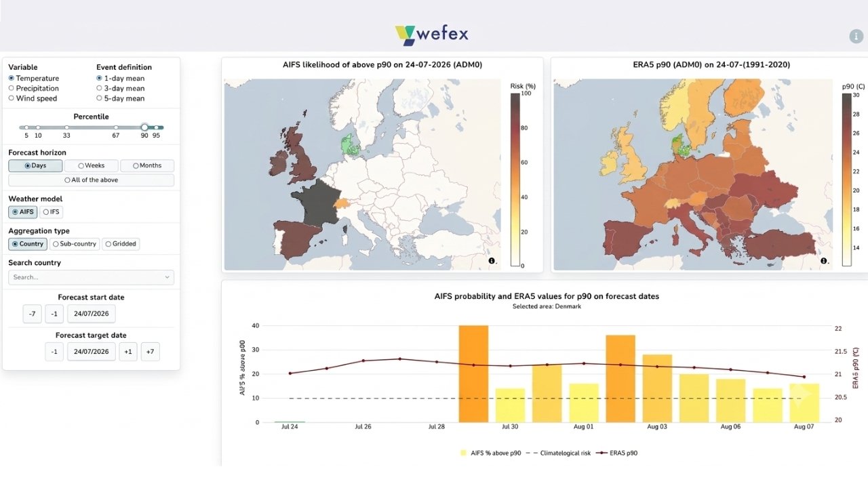Image resolution: width=868 pixels, height=488 pixels.
Task: Set percentile slider to the 67 mark
Action: (x=116, y=127)
